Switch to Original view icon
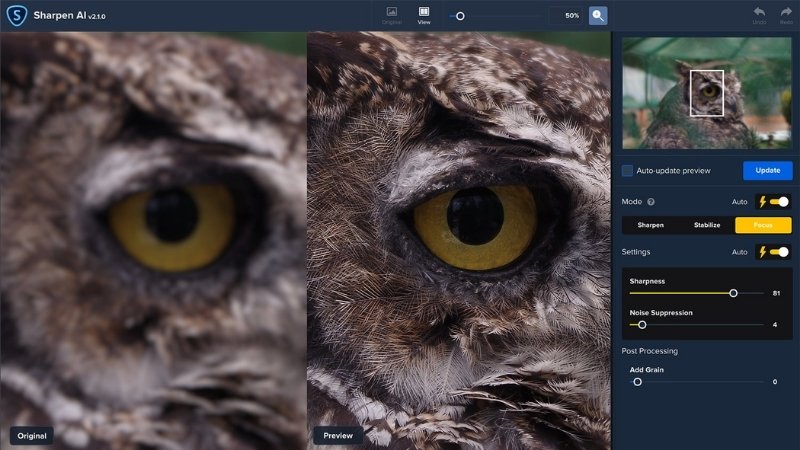The image size is (800, 450). pyautogui.click(x=392, y=15)
